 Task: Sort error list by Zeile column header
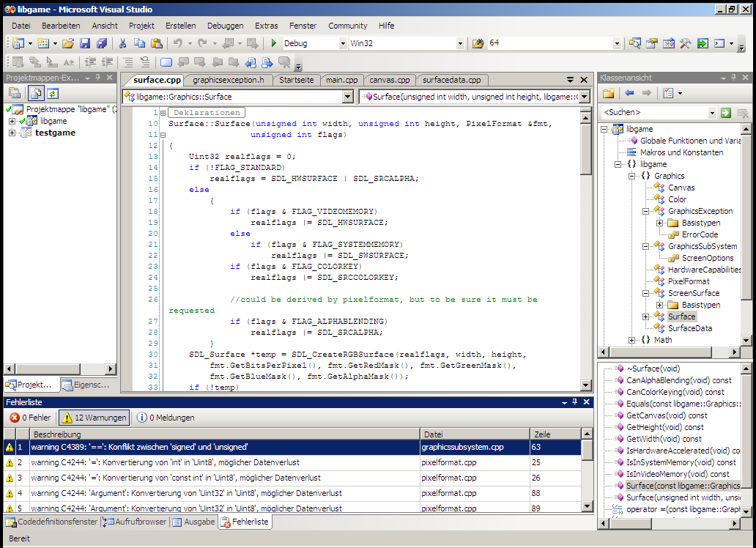[555, 434]
